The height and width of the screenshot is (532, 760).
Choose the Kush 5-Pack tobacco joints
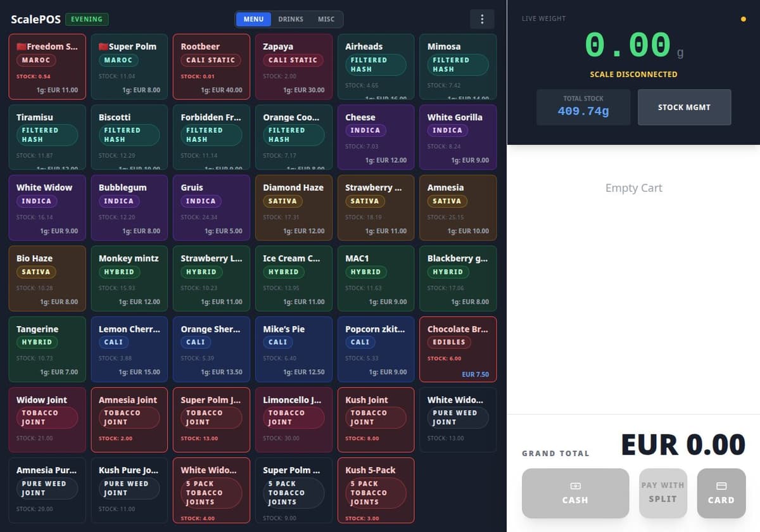376,490
